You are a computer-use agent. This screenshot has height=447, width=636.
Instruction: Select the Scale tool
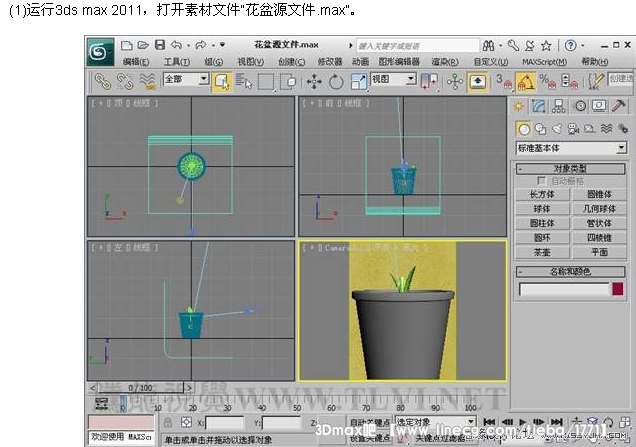pos(359,82)
